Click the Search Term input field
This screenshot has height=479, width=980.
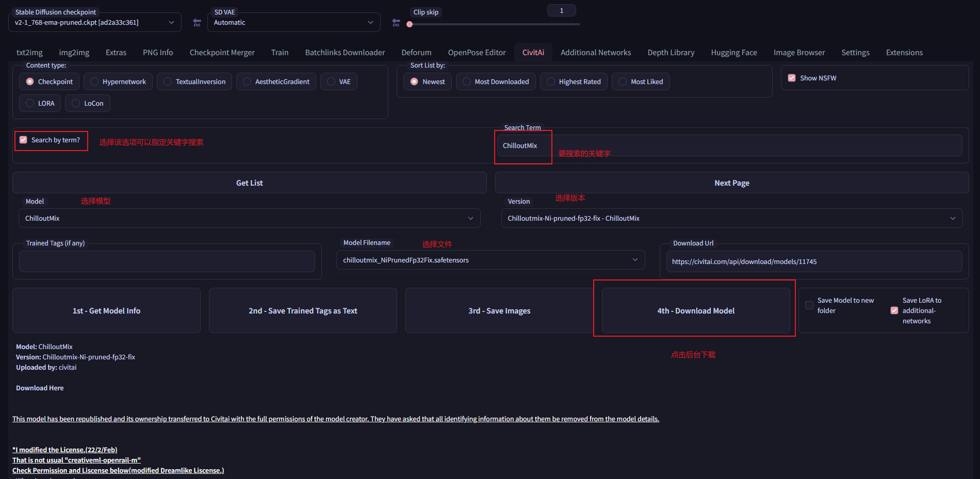coord(729,145)
